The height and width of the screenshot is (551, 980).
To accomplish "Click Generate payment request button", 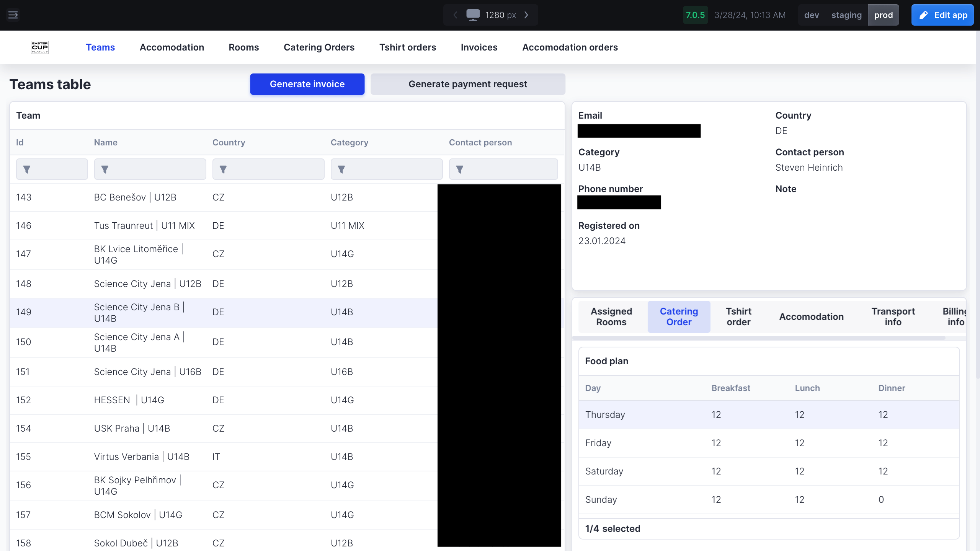I will tap(468, 84).
